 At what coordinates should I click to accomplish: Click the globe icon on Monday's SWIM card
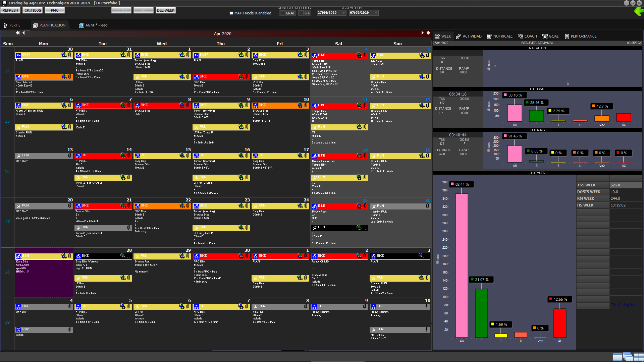pos(64,55)
